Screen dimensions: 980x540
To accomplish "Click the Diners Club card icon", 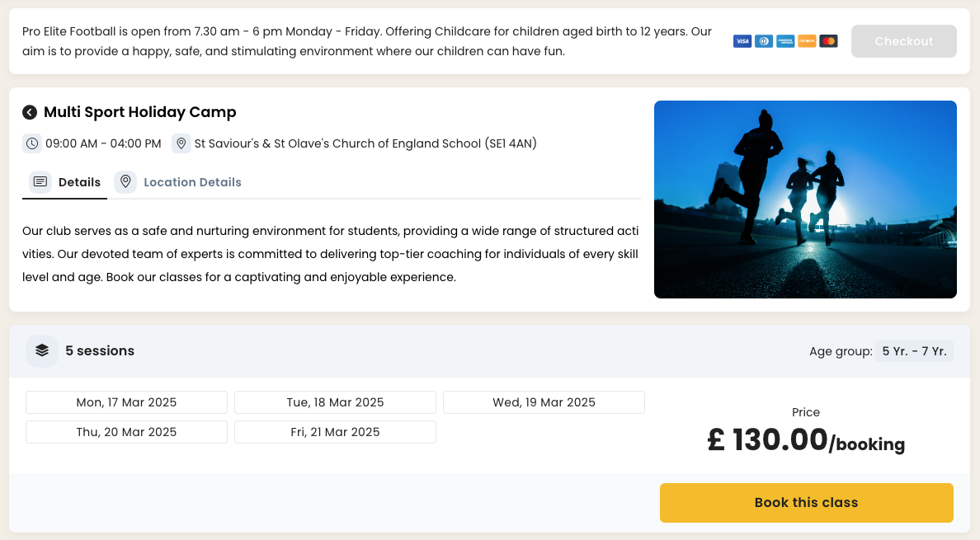I will tap(764, 41).
